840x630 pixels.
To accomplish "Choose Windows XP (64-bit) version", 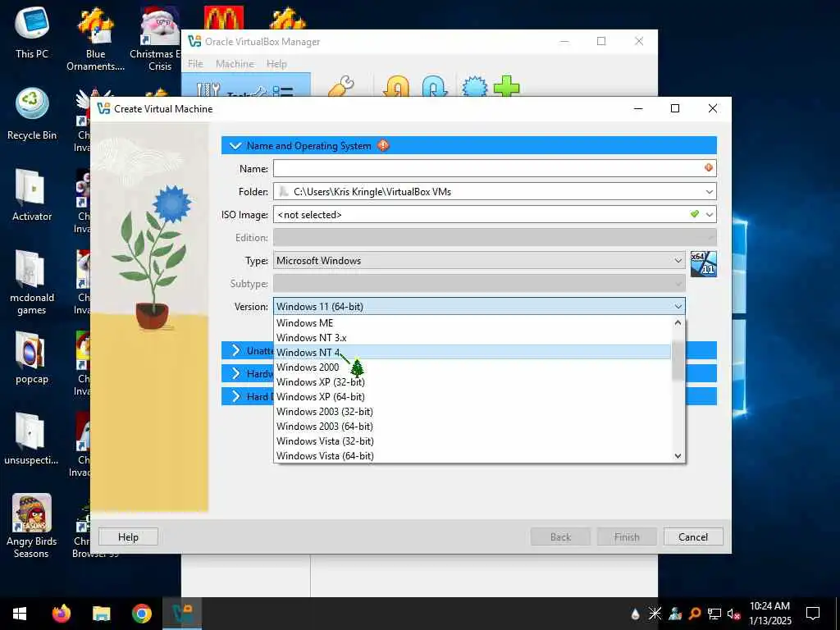I will pyautogui.click(x=472, y=397).
